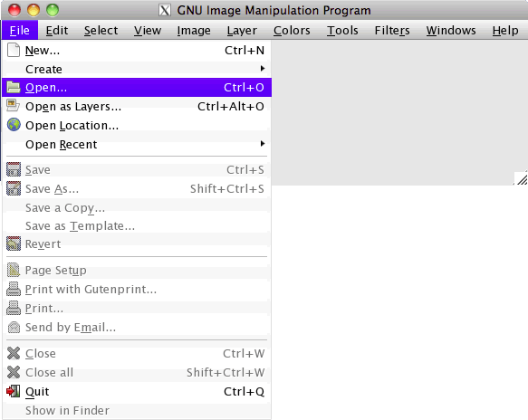Click the Print with Gutenprint printer icon
Screen dimensions: 528x420
(14, 289)
